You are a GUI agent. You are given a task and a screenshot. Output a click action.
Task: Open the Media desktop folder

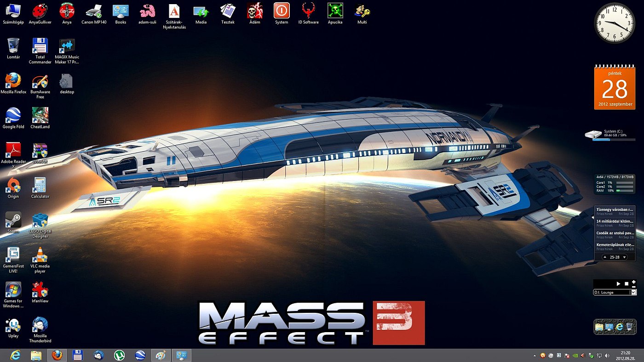[x=201, y=14]
